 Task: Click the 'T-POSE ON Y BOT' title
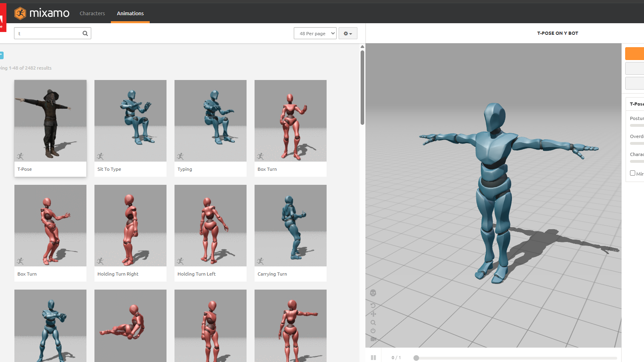pos(558,33)
